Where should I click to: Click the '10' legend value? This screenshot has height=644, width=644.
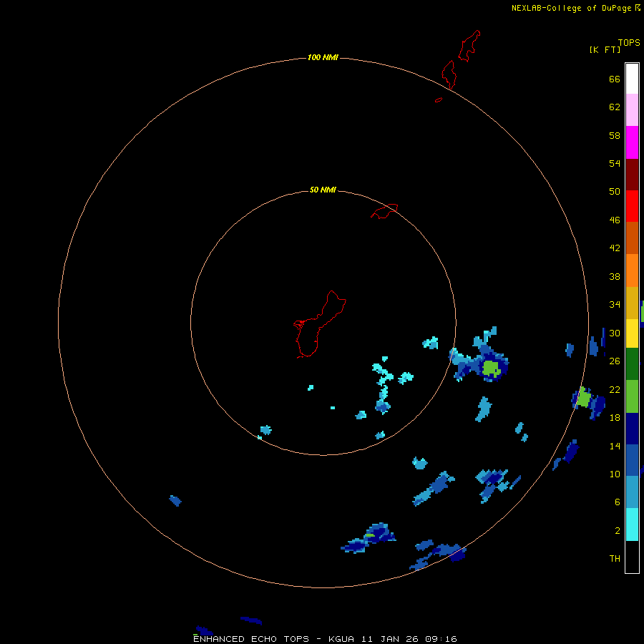tap(615, 474)
